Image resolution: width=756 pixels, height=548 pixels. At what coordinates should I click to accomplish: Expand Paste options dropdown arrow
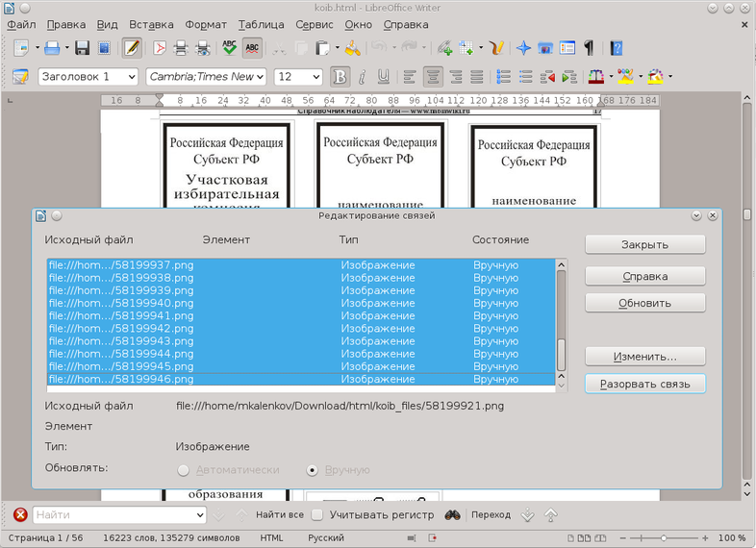tap(338, 48)
